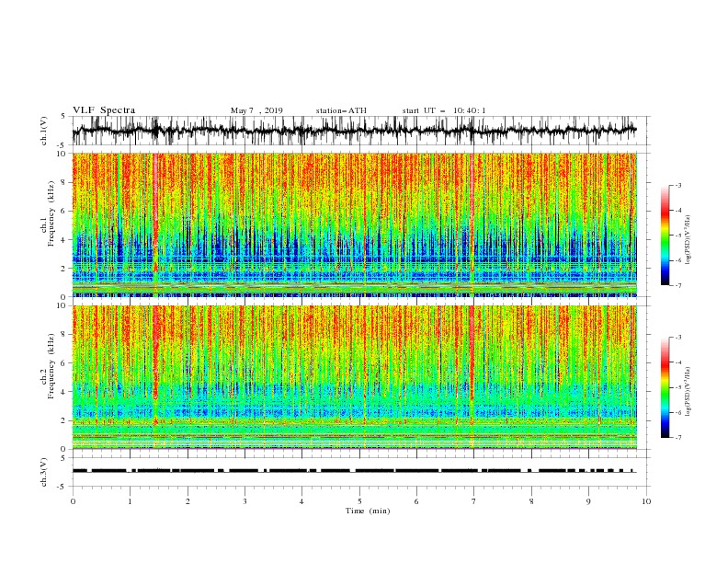Click the ch.2 spectrogram color scale bar
Image resolution: width=728 pixels, height=563 pixels.
(665, 387)
